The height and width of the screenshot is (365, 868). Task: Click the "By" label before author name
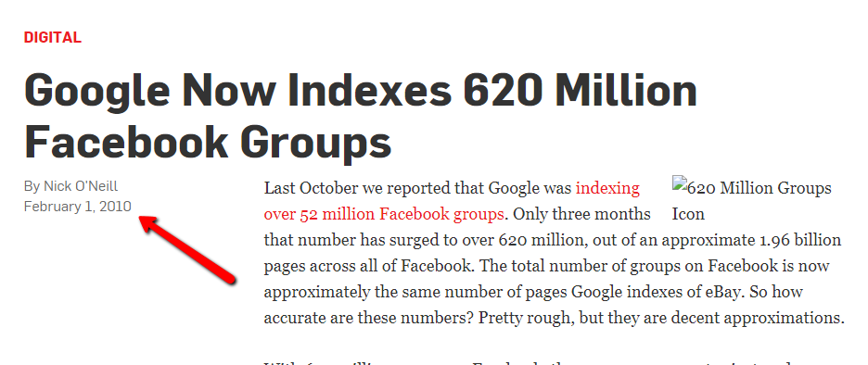(32, 186)
